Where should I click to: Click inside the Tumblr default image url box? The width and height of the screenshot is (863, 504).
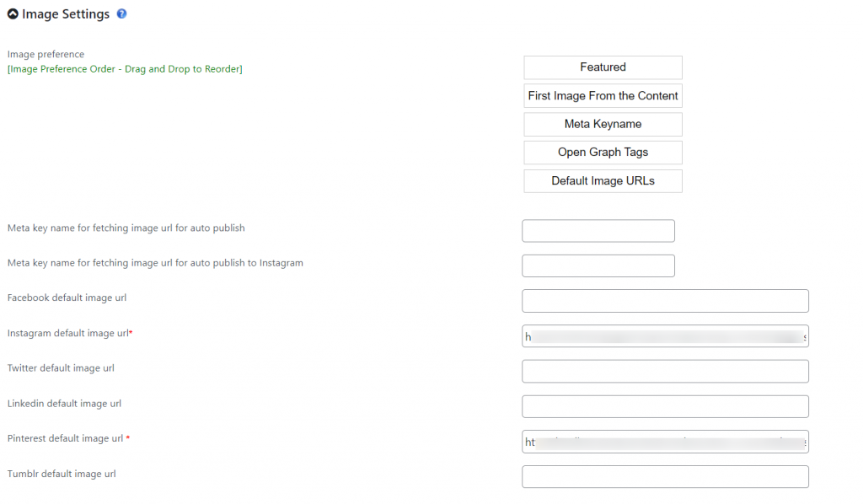coord(665,476)
